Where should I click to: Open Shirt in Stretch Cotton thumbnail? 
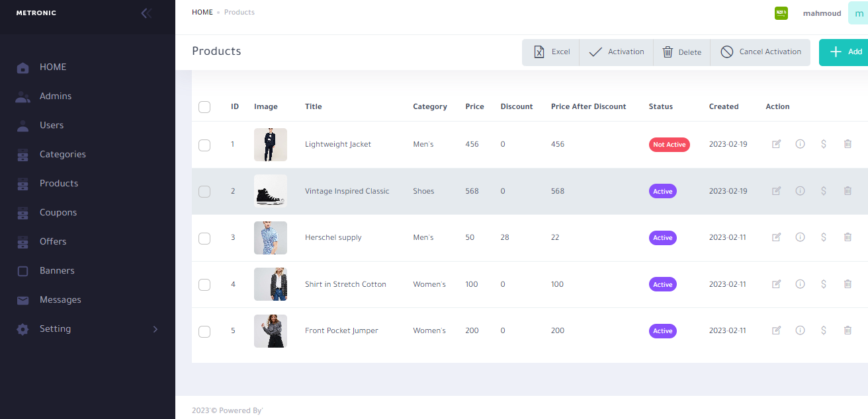pos(271,284)
